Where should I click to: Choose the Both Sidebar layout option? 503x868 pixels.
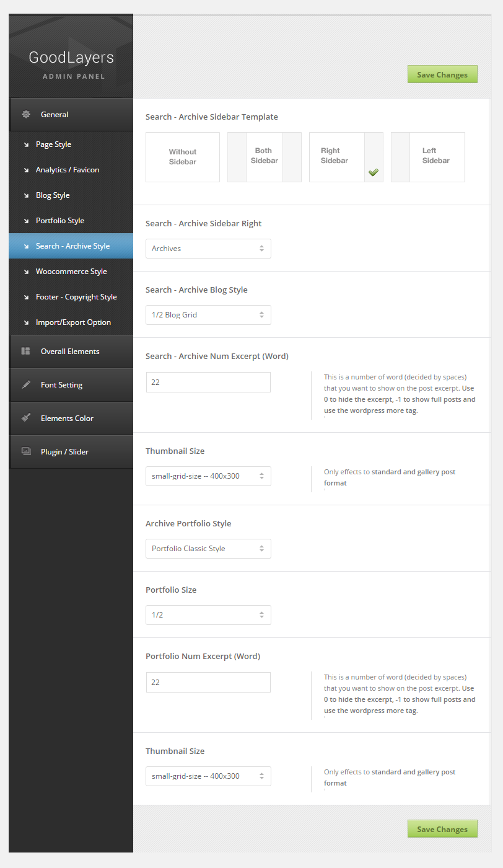click(x=265, y=157)
